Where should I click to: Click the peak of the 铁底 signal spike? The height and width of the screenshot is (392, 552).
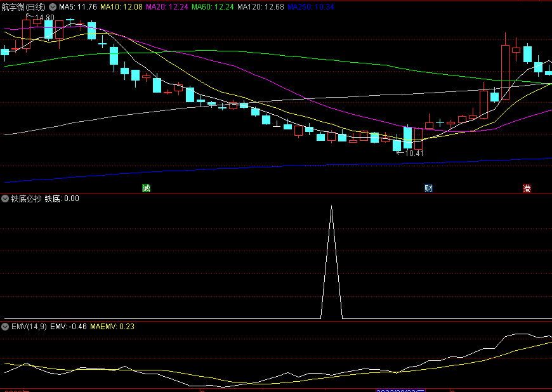click(331, 207)
